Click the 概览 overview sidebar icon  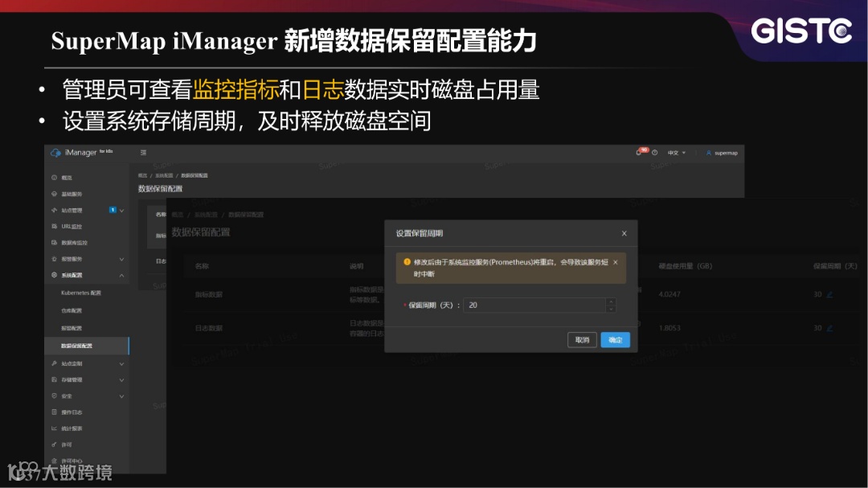point(55,178)
